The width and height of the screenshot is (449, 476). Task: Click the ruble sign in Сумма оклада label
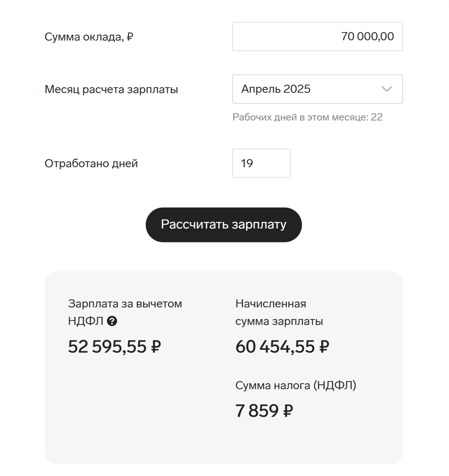(130, 37)
